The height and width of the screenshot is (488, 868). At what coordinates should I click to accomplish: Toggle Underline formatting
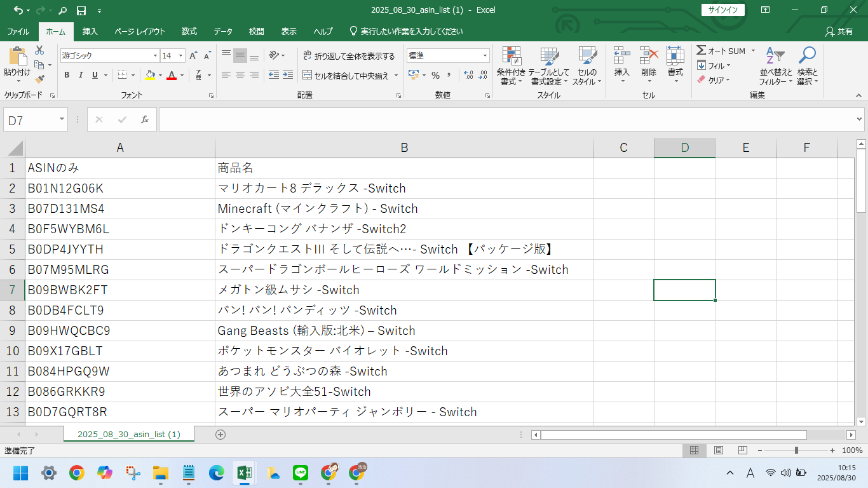pos(95,75)
